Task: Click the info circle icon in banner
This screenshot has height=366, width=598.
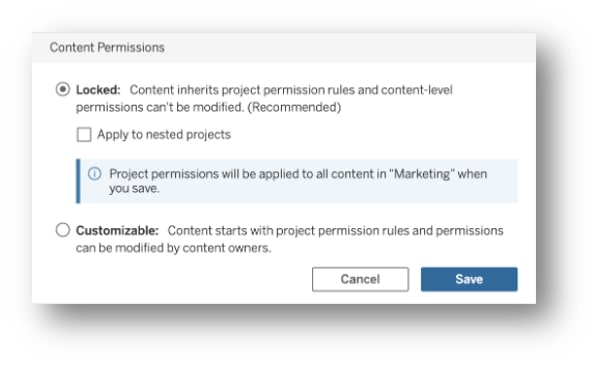Action: pos(95,174)
